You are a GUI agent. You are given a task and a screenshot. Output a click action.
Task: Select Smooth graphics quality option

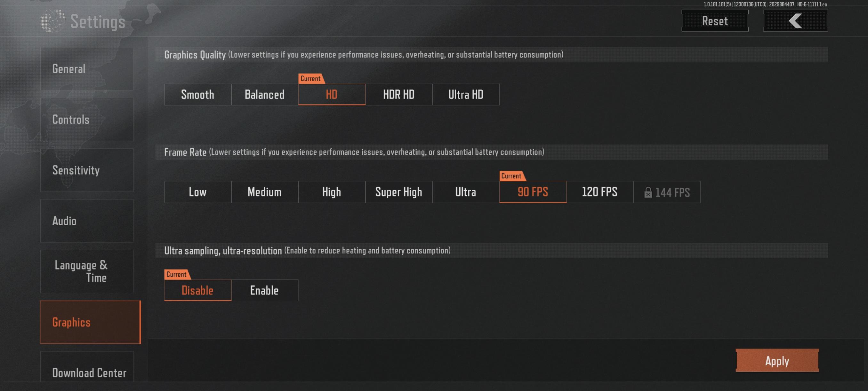197,94
